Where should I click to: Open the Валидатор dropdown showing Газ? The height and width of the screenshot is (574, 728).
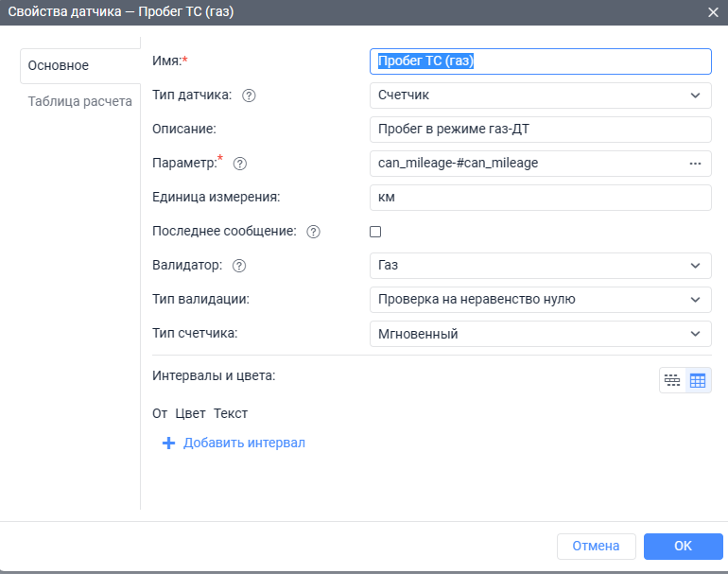click(x=539, y=266)
